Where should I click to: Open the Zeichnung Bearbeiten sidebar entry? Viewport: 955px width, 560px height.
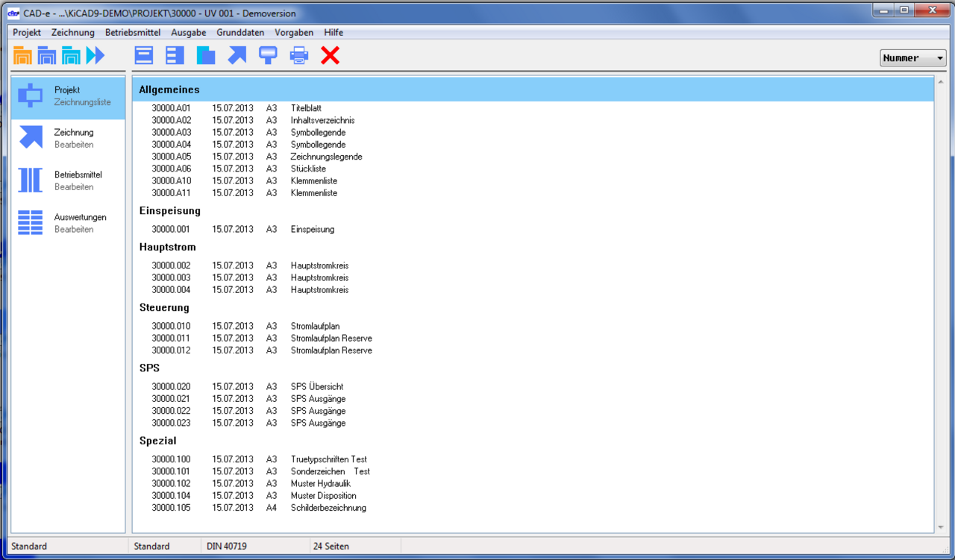point(68,139)
